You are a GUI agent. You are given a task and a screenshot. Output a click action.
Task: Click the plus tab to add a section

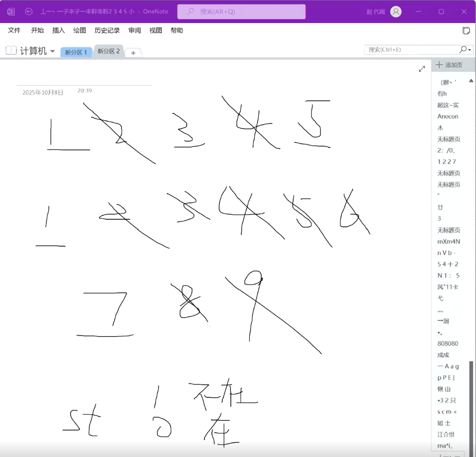click(x=133, y=53)
